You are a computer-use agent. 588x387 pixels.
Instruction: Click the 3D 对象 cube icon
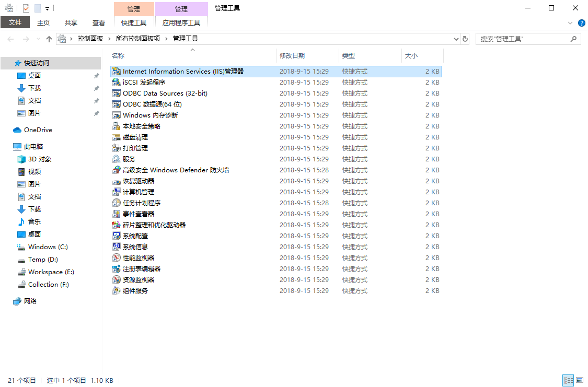tap(21, 159)
